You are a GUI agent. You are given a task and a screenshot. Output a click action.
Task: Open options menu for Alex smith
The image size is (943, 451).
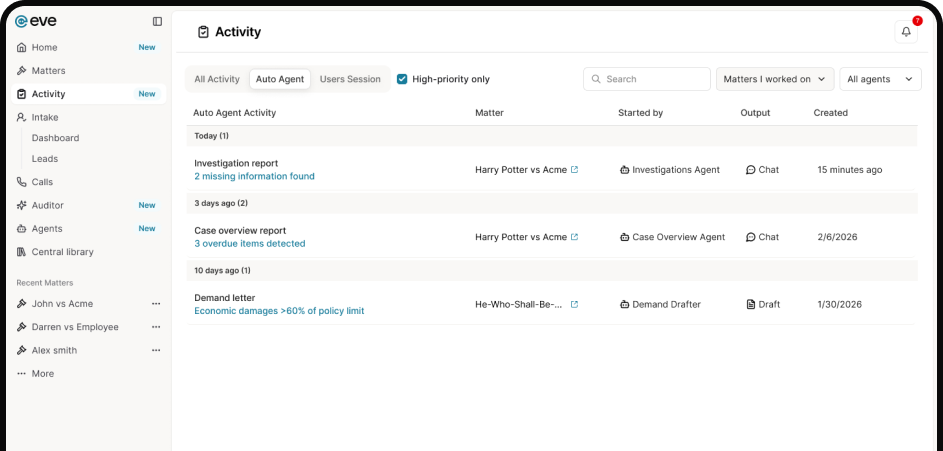pos(155,350)
